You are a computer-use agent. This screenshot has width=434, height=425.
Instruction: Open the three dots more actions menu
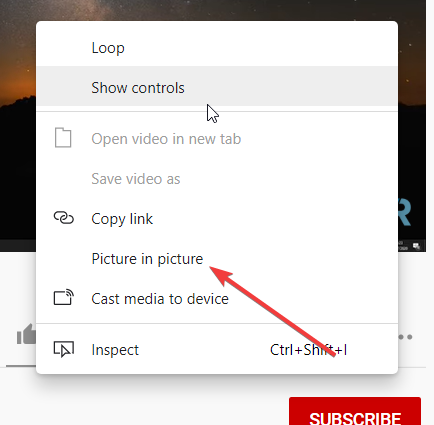tap(405, 337)
